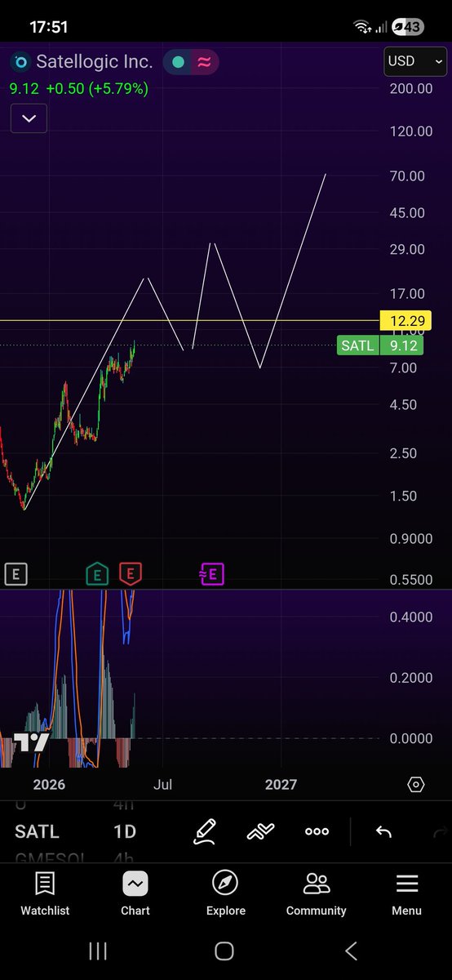The height and width of the screenshot is (980, 452).
Task: Open the Explore tab
Action: (225, 893)
